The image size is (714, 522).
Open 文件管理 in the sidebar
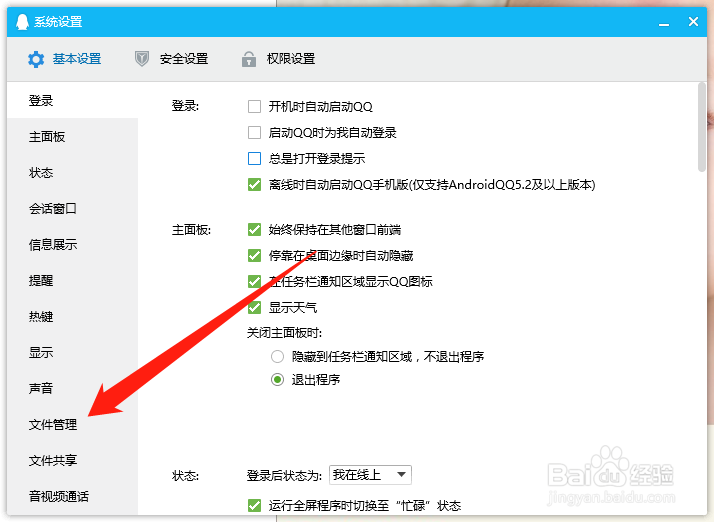(x=72, y=425)
